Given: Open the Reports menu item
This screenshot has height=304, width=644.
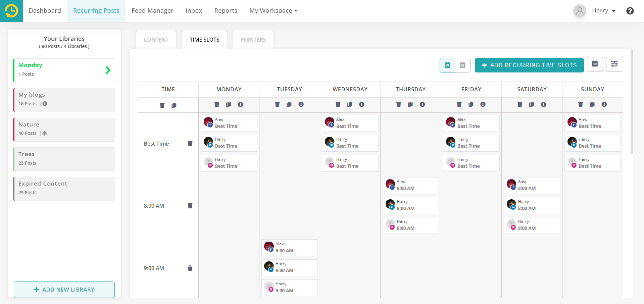Looking at the screenshot, I should click(x=226, y=10).
